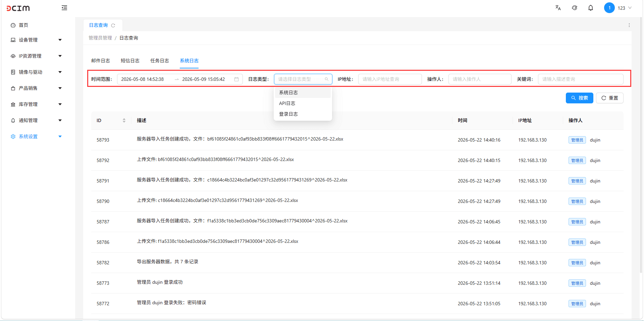Viewport: 644px width, 321px height.
Task: Focus the 操作人 input field
Action: pos(480,79)
